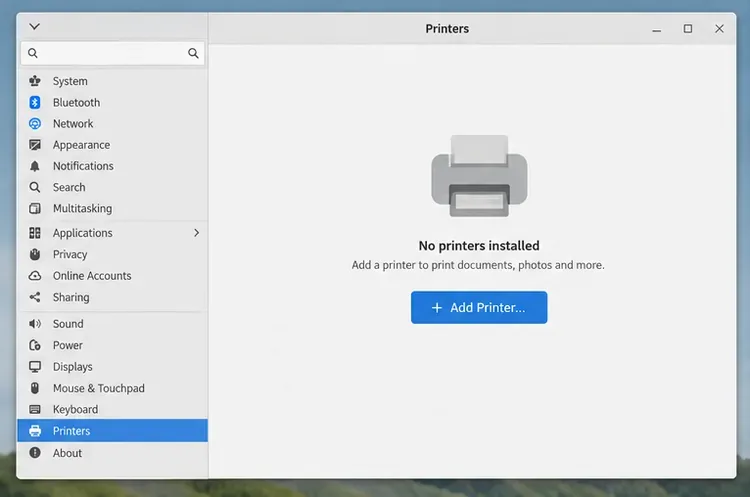The image size is (750, 497).
Task: Click the Printers icon in the selected row
Action: (34, 431)
